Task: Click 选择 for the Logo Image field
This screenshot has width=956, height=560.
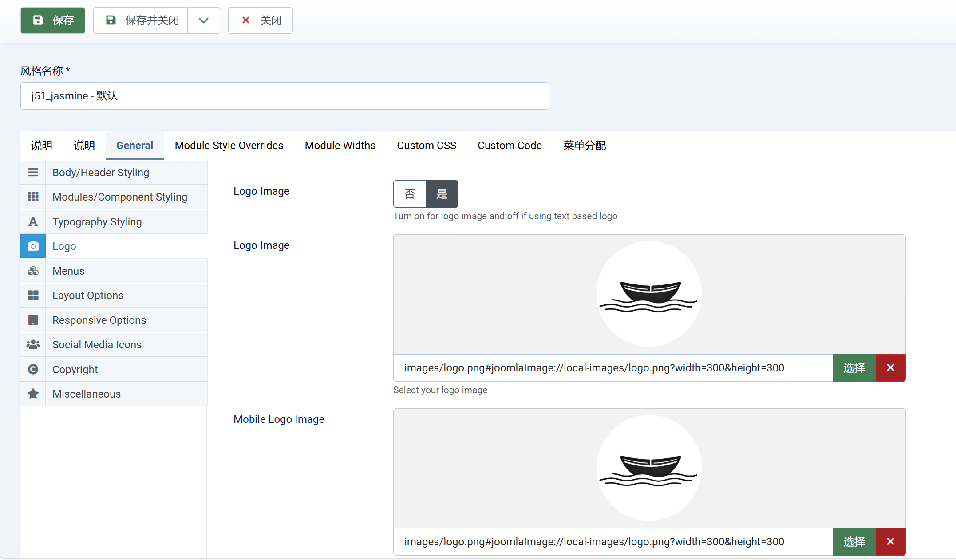Action: coord(853,368)
